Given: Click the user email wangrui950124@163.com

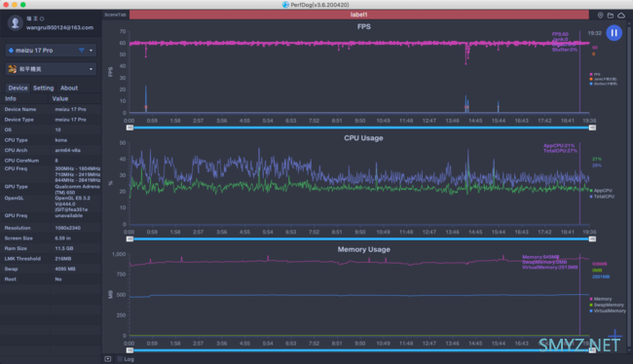Looking at the screenshot, I should 59,27.
